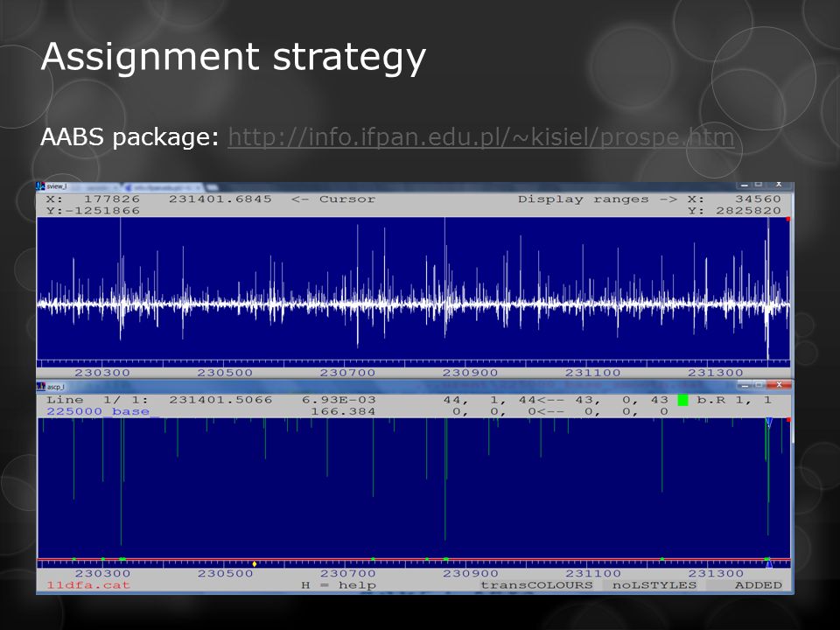The width and height of the screenshot is (840, 630).
Task: Click the 'Line 1/ 1:' label in ascp
Action: pos(97,400)
